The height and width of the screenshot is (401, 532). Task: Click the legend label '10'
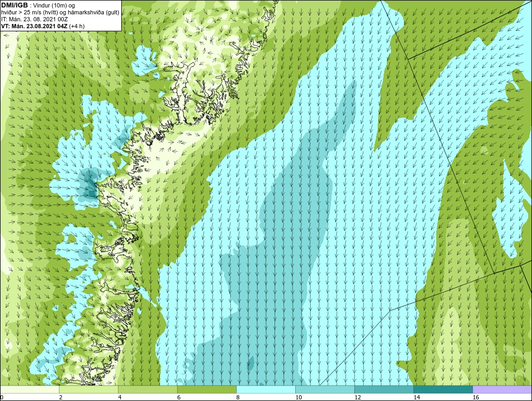298,397
